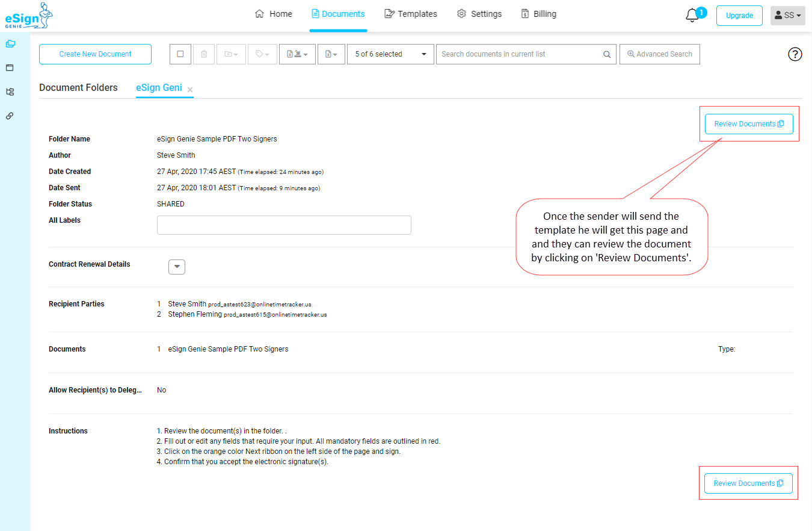The width and height of the screenshot is (812, 531).
Task: Select recipient Stephen Fleming's email address
Action: pos(275,315)
